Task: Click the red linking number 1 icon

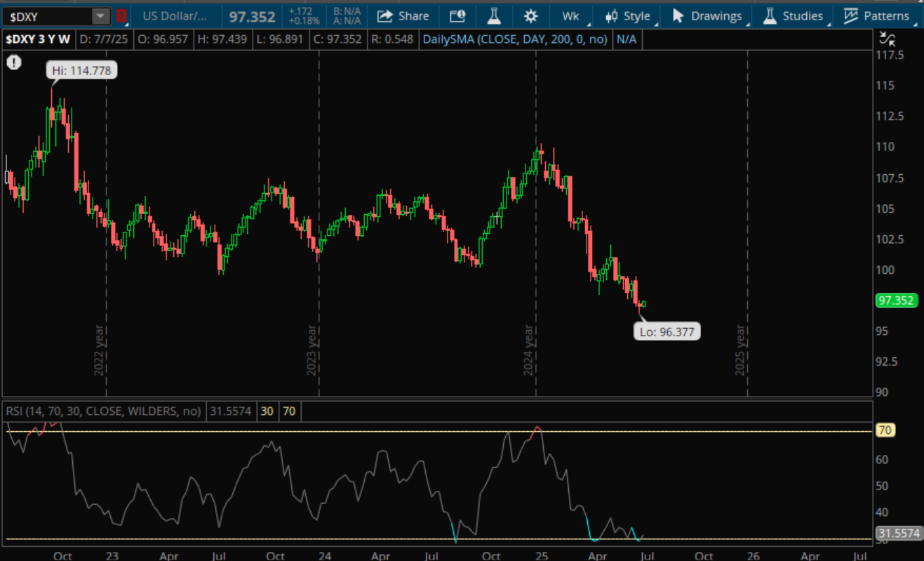Action: tap(121, 15)
